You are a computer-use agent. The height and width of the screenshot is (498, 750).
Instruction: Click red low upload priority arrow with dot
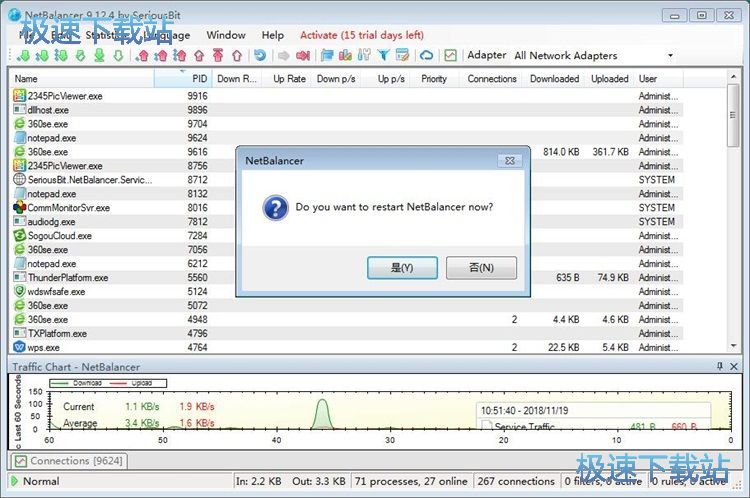(x=142, y=55)
